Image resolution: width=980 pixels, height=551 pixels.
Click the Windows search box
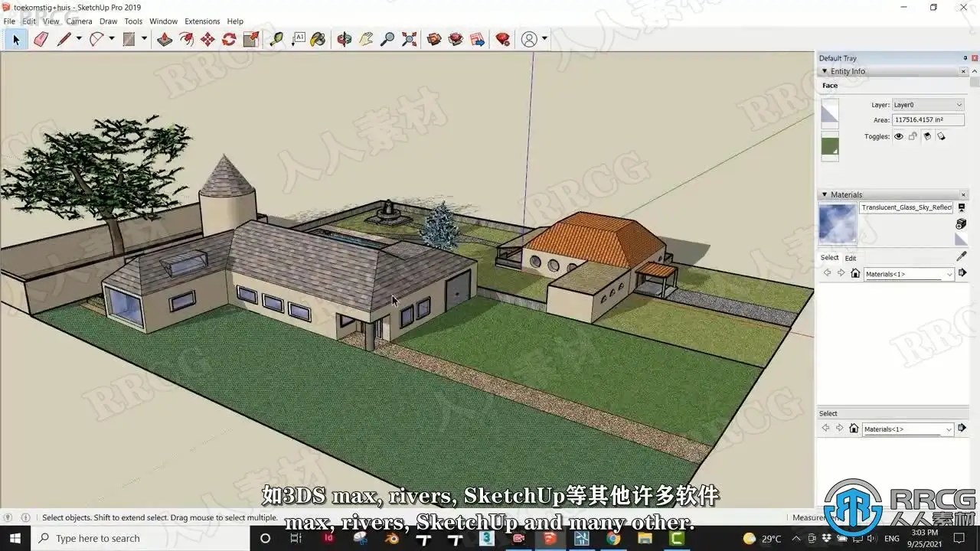tap(140, 539)
